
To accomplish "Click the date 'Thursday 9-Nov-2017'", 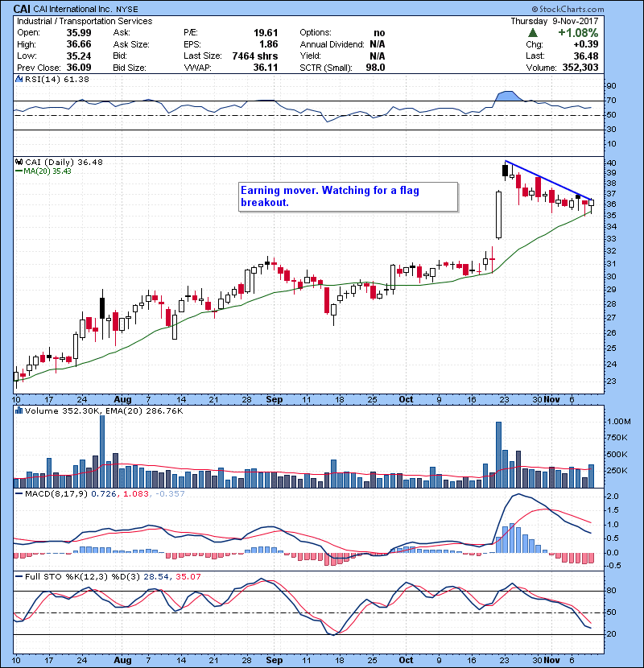I will tap(555, 21).
